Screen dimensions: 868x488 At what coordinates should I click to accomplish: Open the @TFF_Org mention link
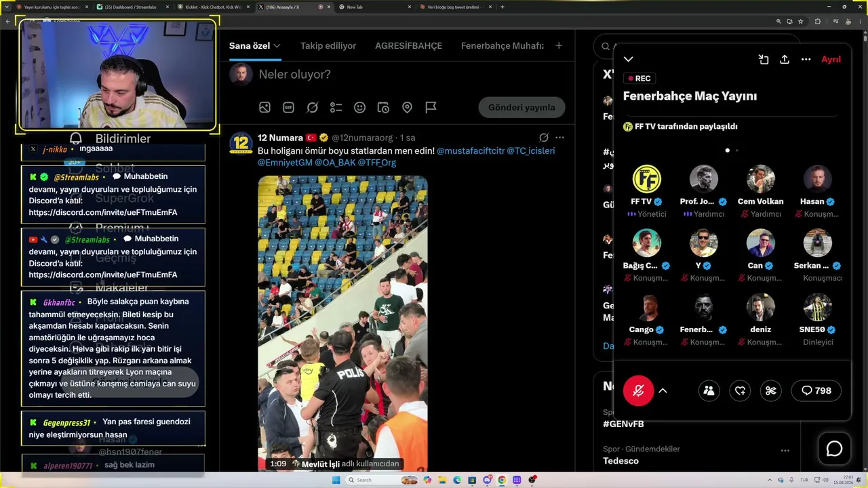(376, 163)
